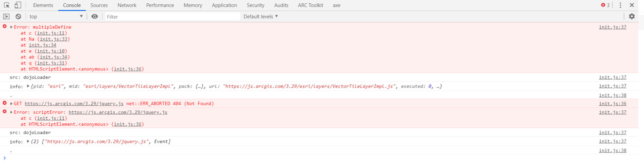This screenshot has width=644, height=161.
Task: Open the top JavaScript context dropdown
Action: pos(56,16)
